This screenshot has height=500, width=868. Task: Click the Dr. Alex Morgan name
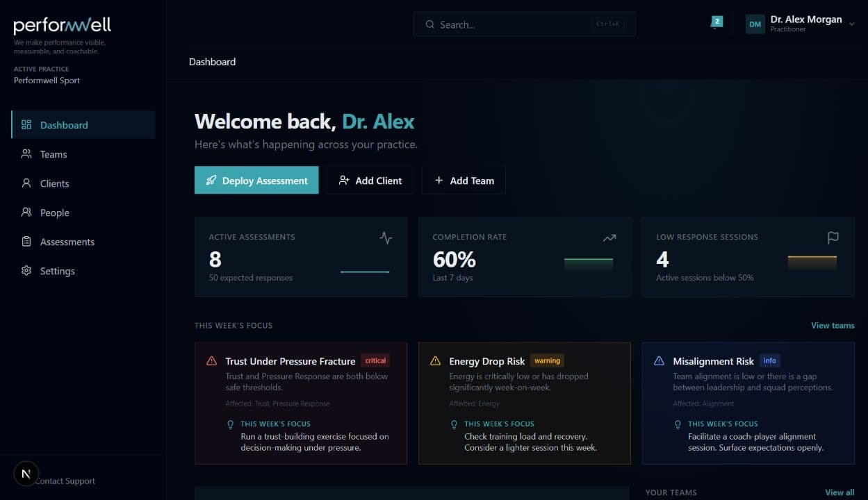coord(806,19)
